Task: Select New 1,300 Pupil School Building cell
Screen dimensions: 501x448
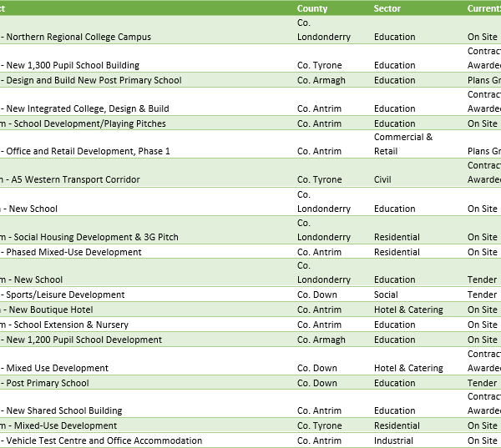Action: click(73, 65)
